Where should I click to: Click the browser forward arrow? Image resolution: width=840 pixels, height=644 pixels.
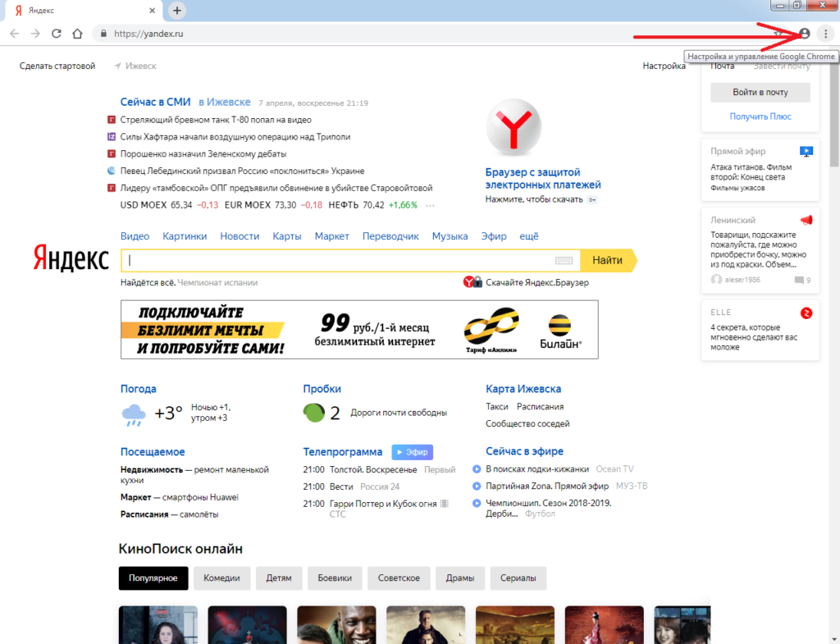coord(35,34)
